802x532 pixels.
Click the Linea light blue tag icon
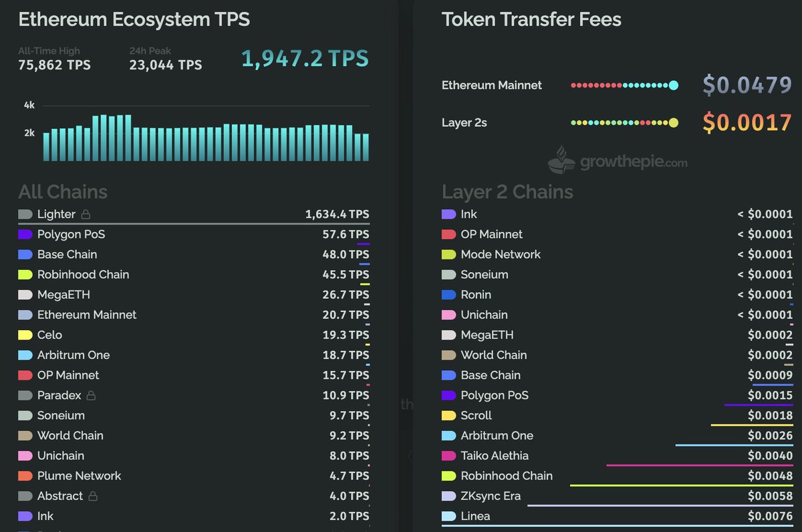click(x=449, y=516)
